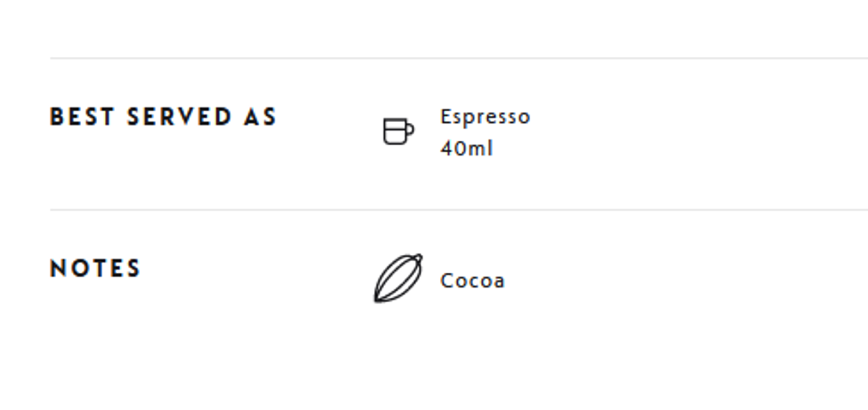This screenshot has height=410, width=868.
Task: Click the espresso cup icon
Action: (x=397, y=131)
